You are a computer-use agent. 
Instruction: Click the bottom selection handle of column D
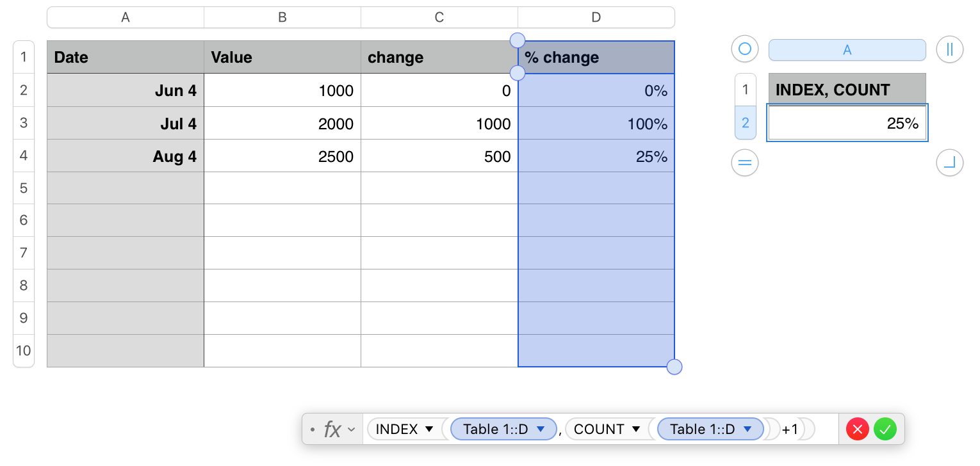pos(674,367)
